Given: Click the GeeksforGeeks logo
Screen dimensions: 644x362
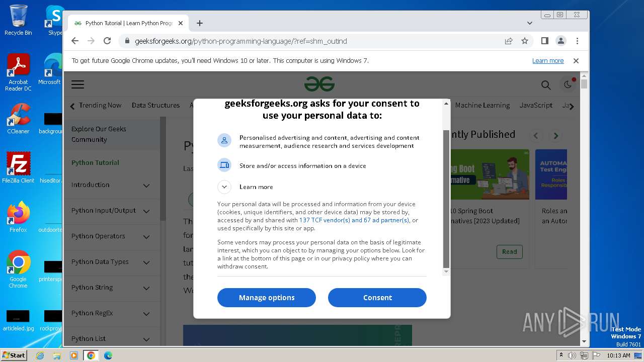Looking at the screenshot, I should [319, 84].
